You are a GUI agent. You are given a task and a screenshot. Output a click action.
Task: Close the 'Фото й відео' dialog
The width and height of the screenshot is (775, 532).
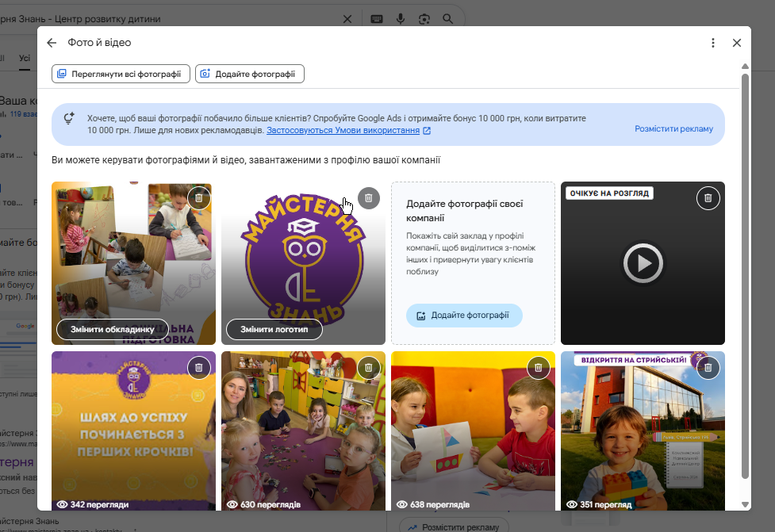[x=736, y=43]
